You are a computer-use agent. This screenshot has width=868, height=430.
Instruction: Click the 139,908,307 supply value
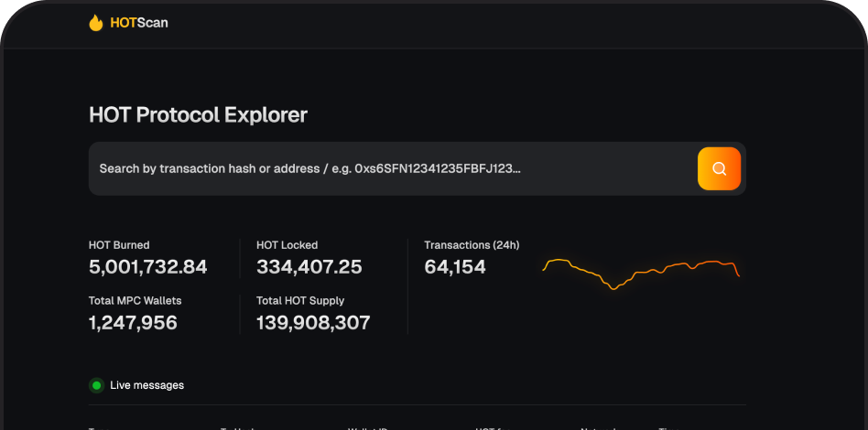(x=313, y=323)
